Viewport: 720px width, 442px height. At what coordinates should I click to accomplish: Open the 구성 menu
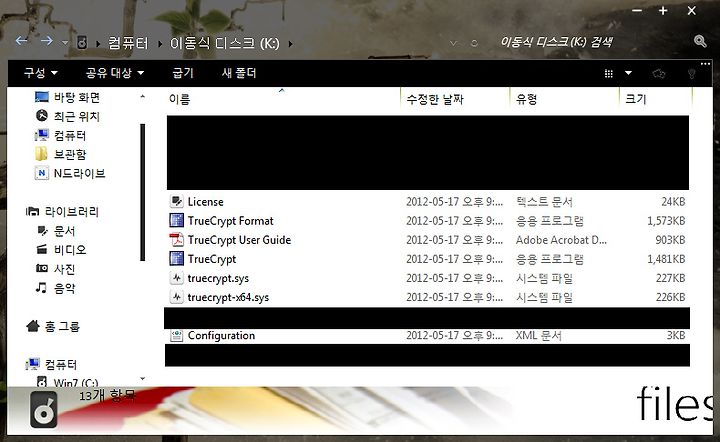click(x=40, y=73)
